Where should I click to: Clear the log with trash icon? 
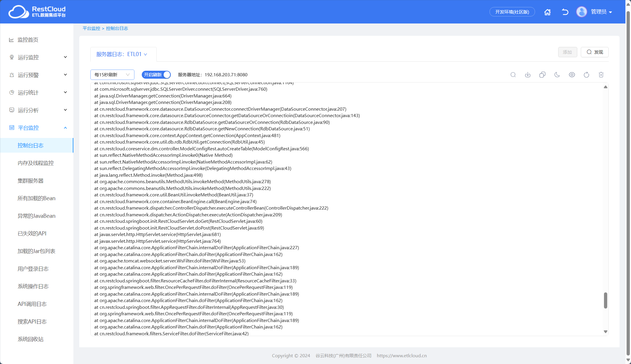tap(601, 75)
